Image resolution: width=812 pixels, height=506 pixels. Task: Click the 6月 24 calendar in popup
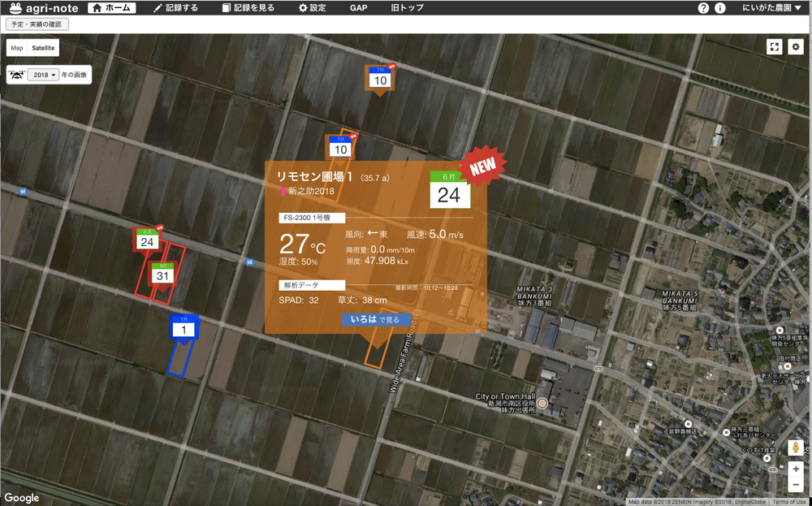click(x=450, y=190)
